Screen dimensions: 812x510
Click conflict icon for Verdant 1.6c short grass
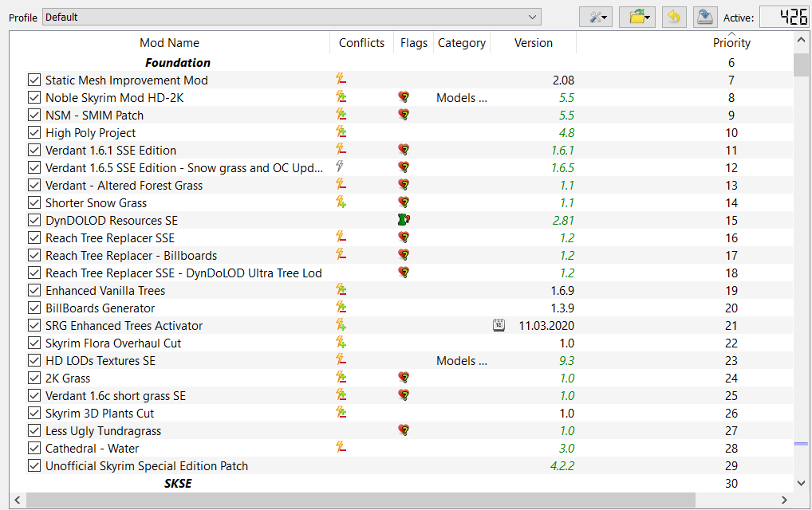pos(341,394)
